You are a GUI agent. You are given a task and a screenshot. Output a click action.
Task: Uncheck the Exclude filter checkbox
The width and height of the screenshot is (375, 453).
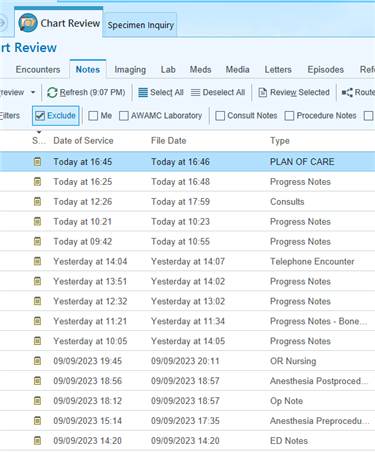coord(40,116)
